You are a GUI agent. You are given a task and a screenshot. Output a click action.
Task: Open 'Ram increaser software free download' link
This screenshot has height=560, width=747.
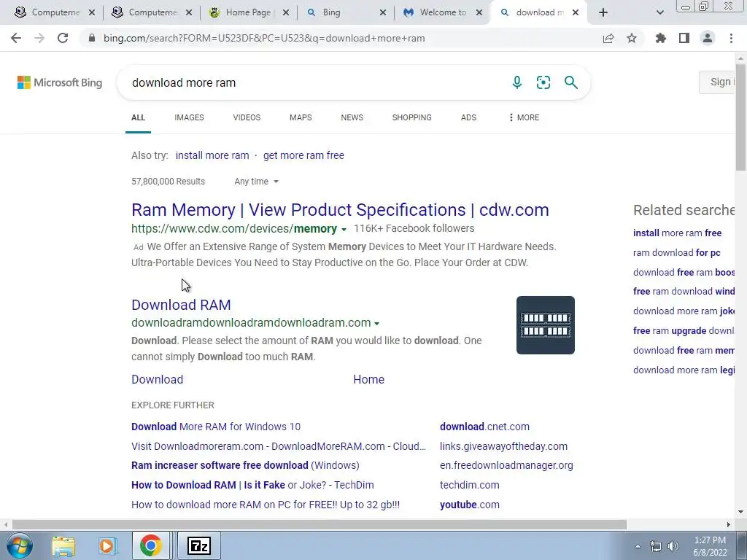tap(245, 465)
